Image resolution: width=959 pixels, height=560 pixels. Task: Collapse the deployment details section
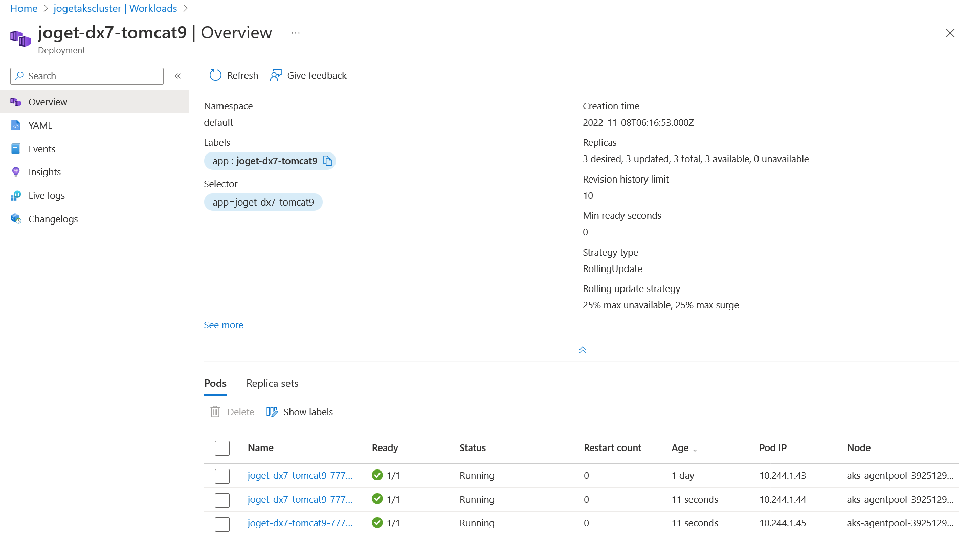coord(582,350)
